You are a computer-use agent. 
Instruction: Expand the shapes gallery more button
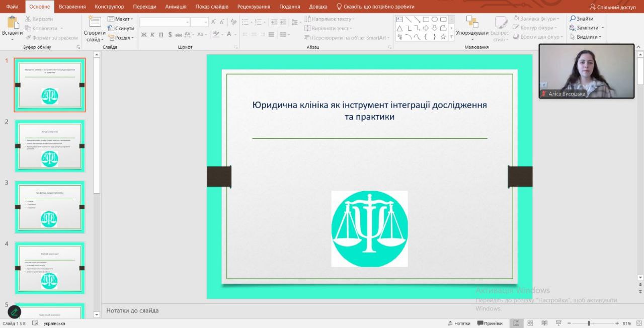pyautogui.click(x=451, y=37)
